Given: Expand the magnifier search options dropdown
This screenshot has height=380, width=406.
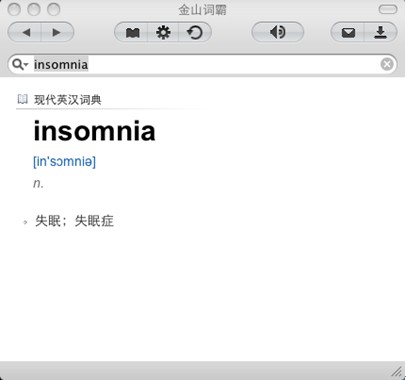Looking at the screenshot, I should [x=20, y=64].
